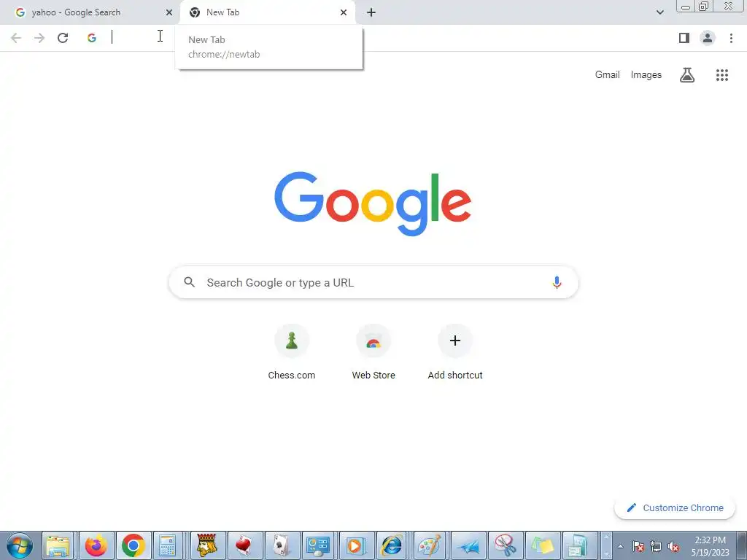This screenshot has width=747, height=560.
Task: Open the Images link
Action: tap(646, 75)
